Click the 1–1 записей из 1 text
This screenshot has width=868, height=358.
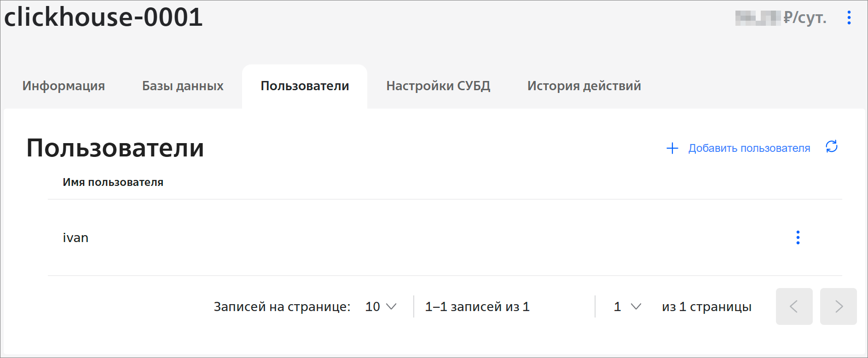click(477, 306)
